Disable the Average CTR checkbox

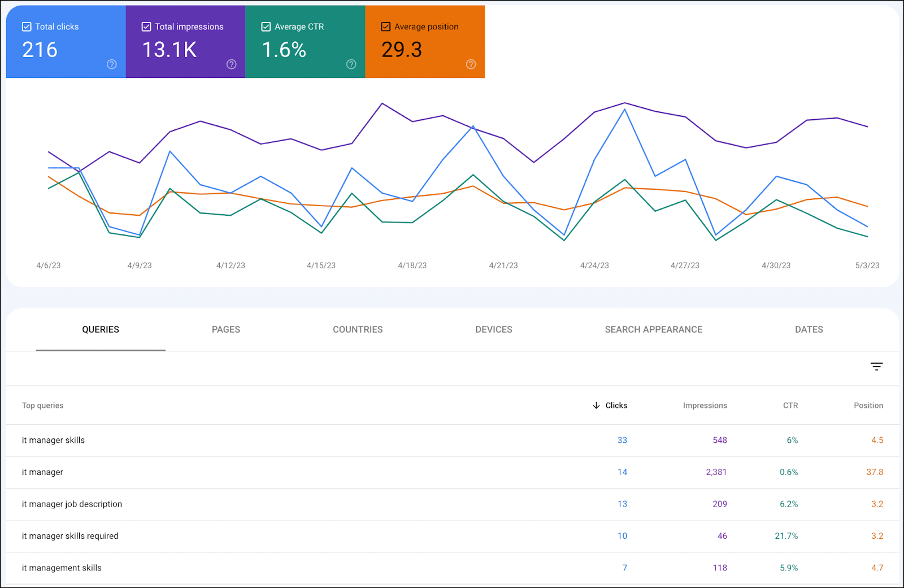point(266,27)
